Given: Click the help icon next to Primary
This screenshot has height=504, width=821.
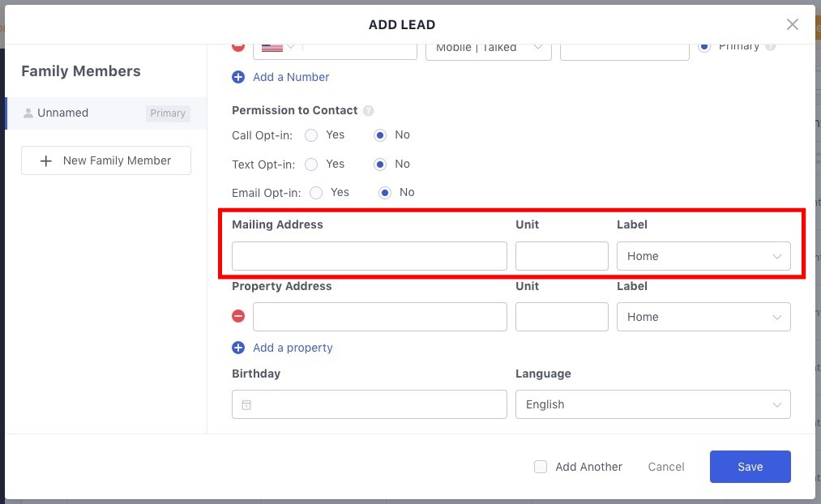Looking at the screenshot, I should point(770,46).
